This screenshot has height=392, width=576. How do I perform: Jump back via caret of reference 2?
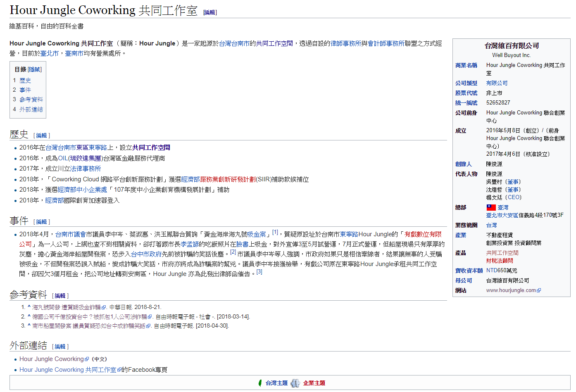[x=29, y=316]
